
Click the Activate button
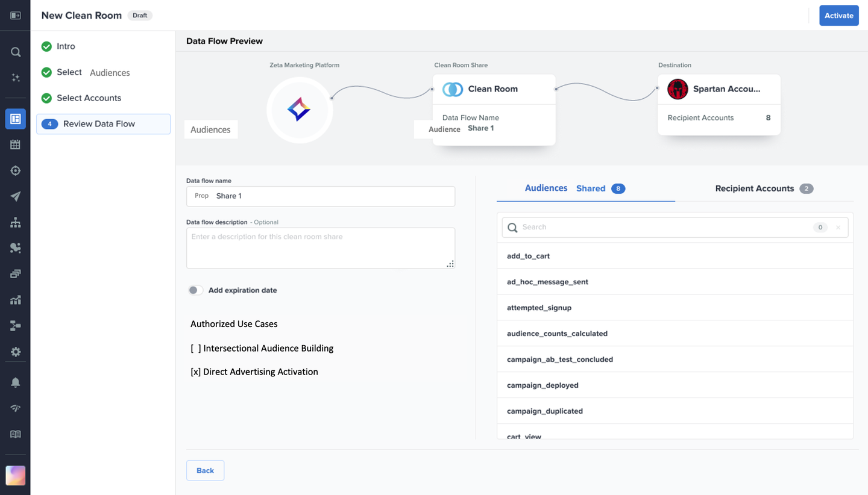pyautogui.click(x=838, y=16)
